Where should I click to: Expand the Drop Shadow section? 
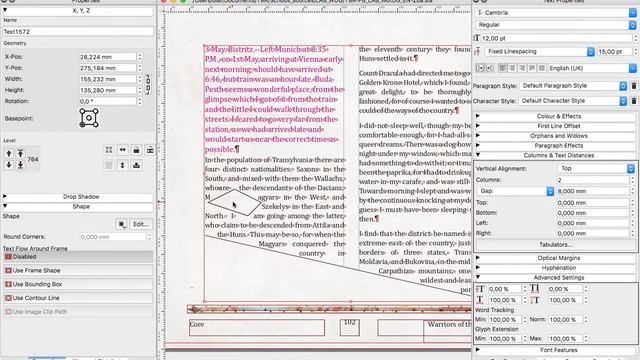[78, 197]
